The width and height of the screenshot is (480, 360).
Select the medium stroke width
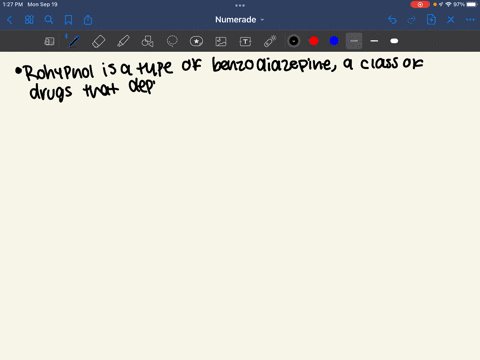click(374, 41)
